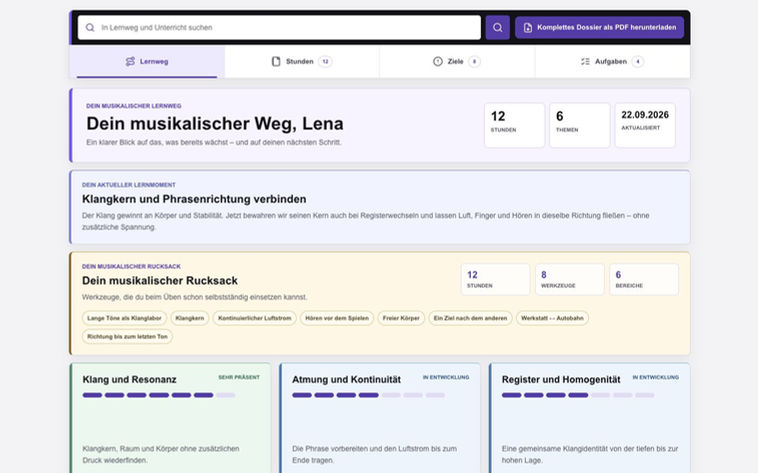Select the 'Lange Töne als Klanglabor' tag
Viewport: 758px width, 473px height.
pos(125,318)
